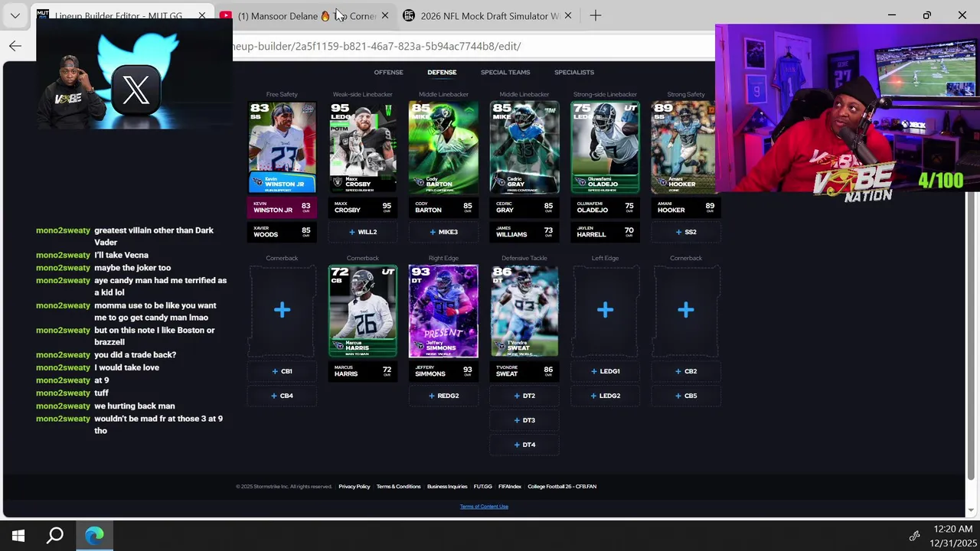This screenshot has height=551, width=980.
Task: Open Windows taskbar search
Action: pos(55,536)
